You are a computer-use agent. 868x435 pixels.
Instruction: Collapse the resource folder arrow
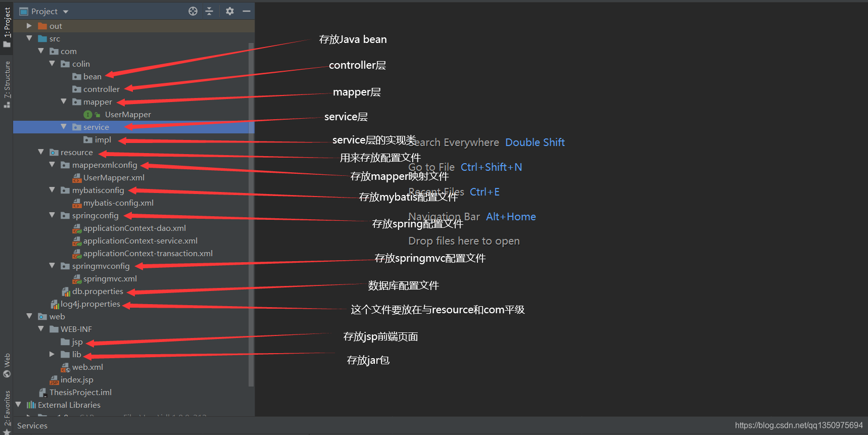pyautogui.click(x=41, y=152)
